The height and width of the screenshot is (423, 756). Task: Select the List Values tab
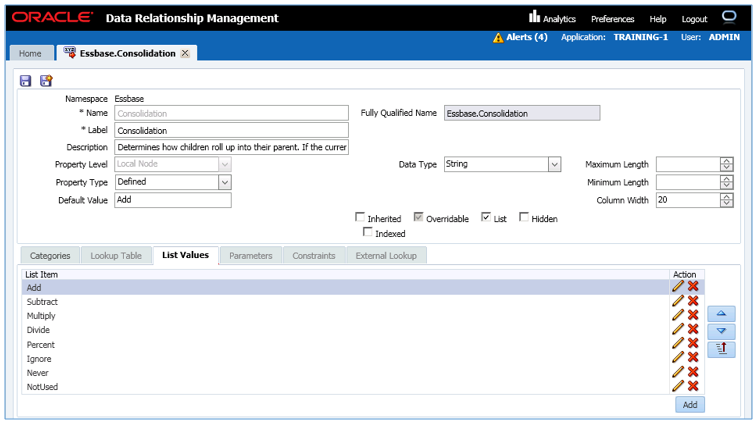[186, 255]
